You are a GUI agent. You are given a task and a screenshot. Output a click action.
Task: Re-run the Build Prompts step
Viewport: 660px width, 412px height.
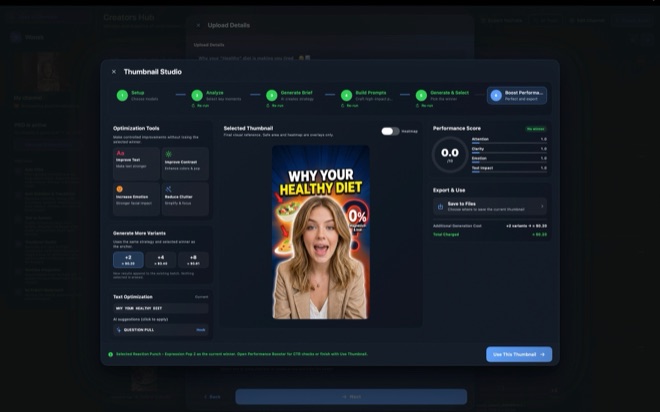(350, 106)
